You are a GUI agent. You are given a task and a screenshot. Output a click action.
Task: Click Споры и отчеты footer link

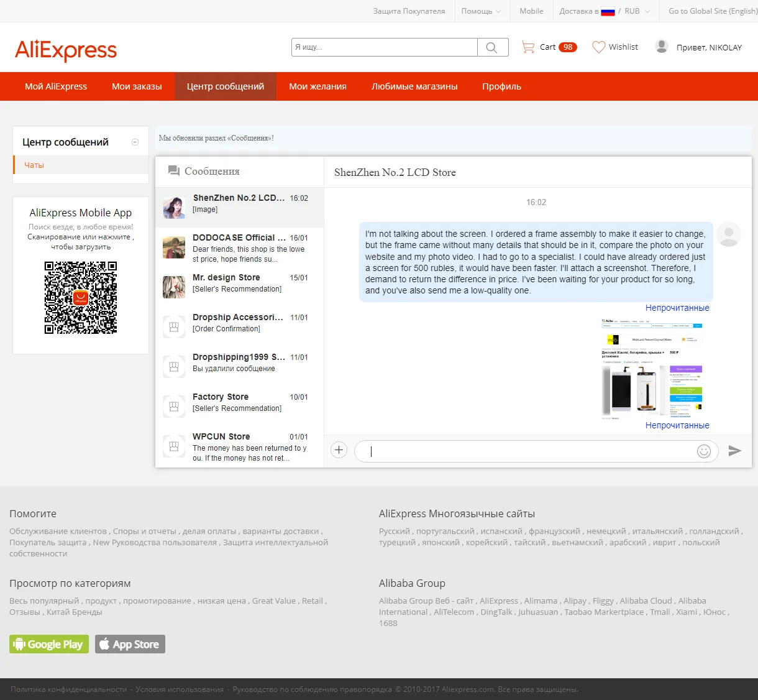click(x=145, y=531)
